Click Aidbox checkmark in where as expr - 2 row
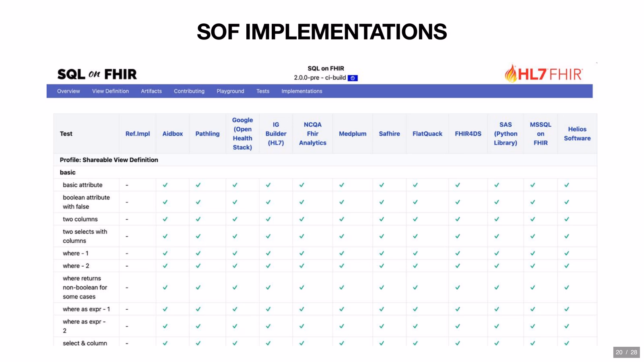644x362 pixels. (x=165, y=326)
